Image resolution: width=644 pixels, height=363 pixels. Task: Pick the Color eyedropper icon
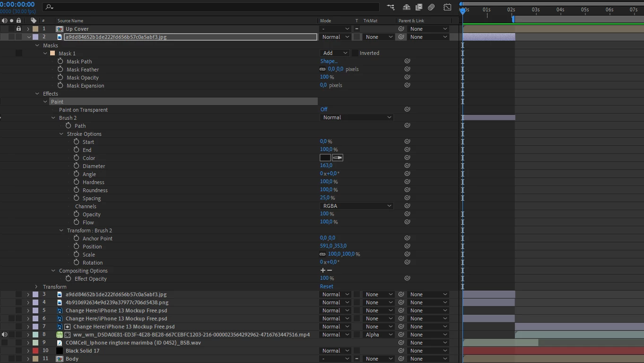pos(338,158)
